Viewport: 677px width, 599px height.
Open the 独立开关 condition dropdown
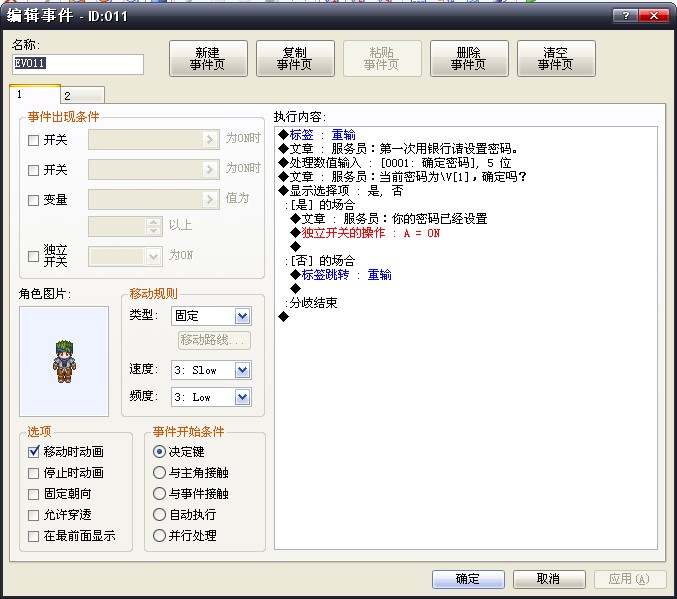click(153, 257)
